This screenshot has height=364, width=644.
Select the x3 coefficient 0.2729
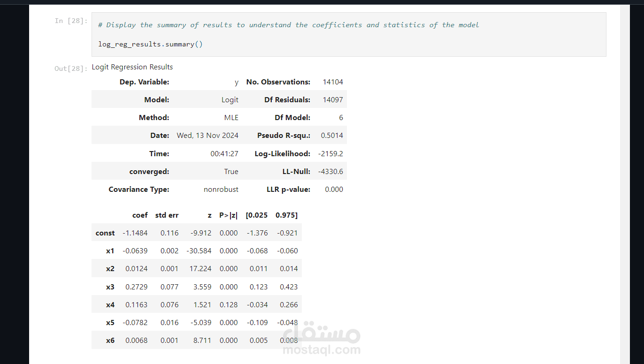coord(137,287)
